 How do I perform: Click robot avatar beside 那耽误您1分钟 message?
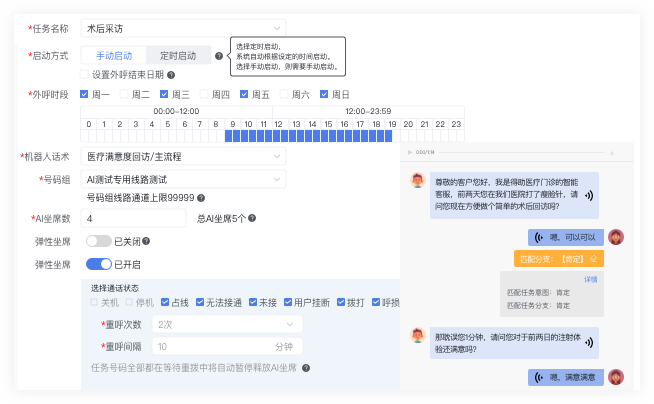(418, 335)
